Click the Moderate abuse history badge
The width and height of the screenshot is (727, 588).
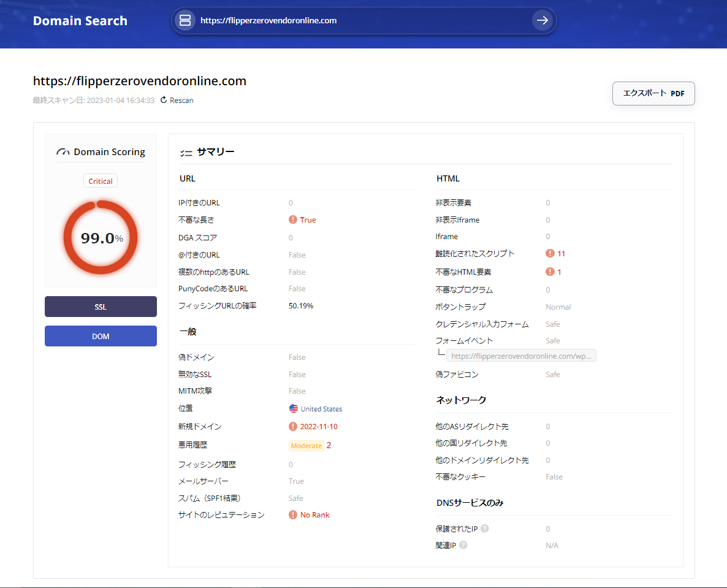click(x=306, y=446)
